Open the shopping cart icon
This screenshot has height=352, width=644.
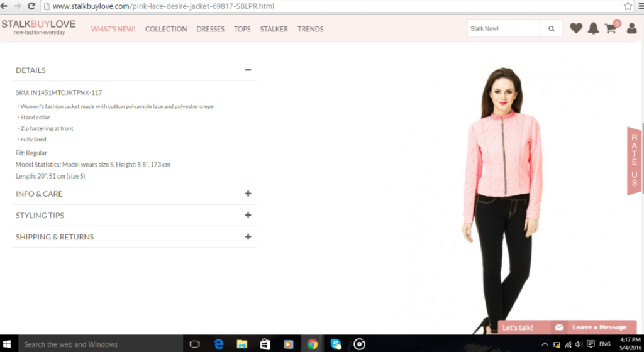point(611,28)
